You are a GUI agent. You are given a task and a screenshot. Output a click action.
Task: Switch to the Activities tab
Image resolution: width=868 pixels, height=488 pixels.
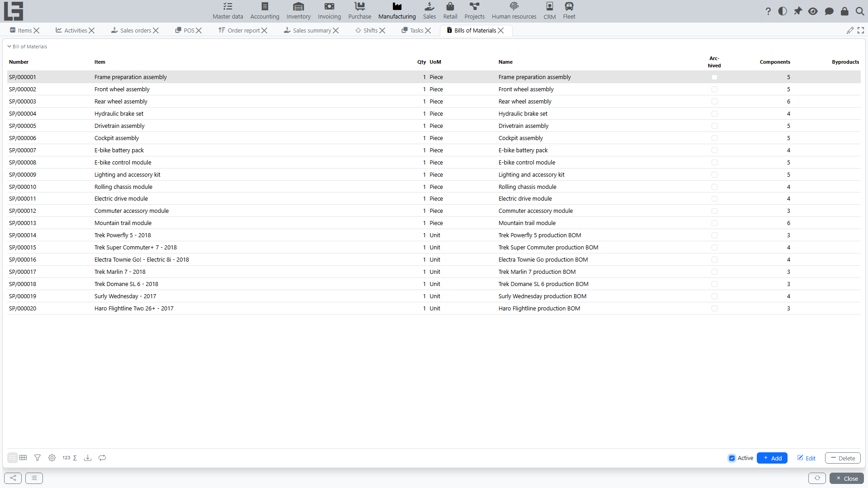click(71, 30)
